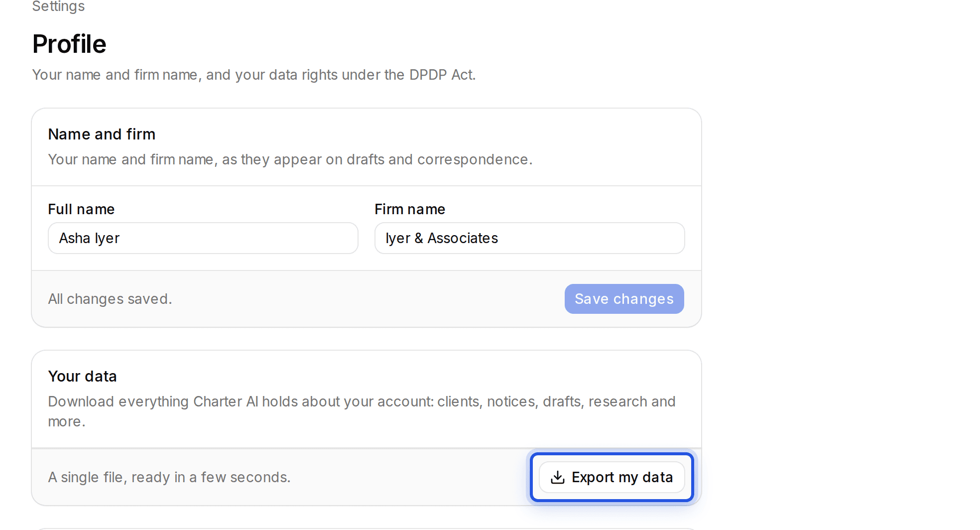
Task: Click the download icon in Export button
Action: coord(558,477)
